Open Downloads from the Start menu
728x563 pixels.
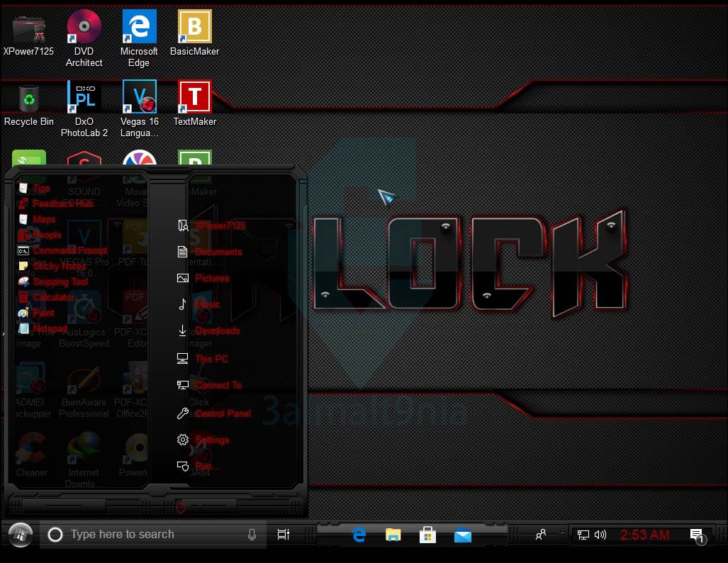(208, 330)
